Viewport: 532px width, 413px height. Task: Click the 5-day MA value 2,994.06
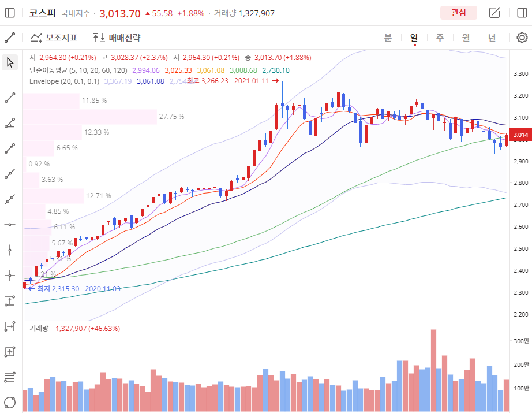[146, 70]
